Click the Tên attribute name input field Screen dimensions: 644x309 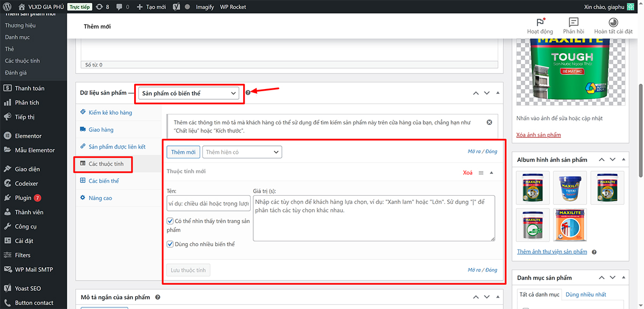(208, 204)
